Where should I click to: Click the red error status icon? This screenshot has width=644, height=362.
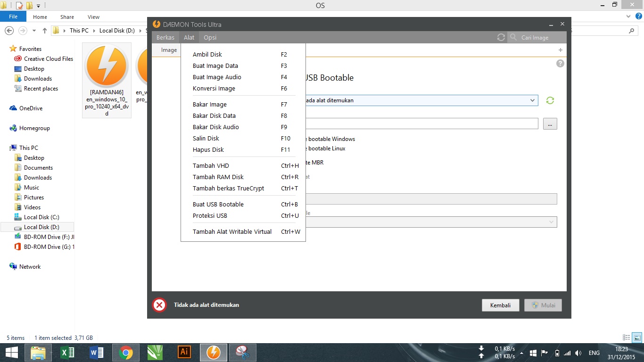(159, 305)
